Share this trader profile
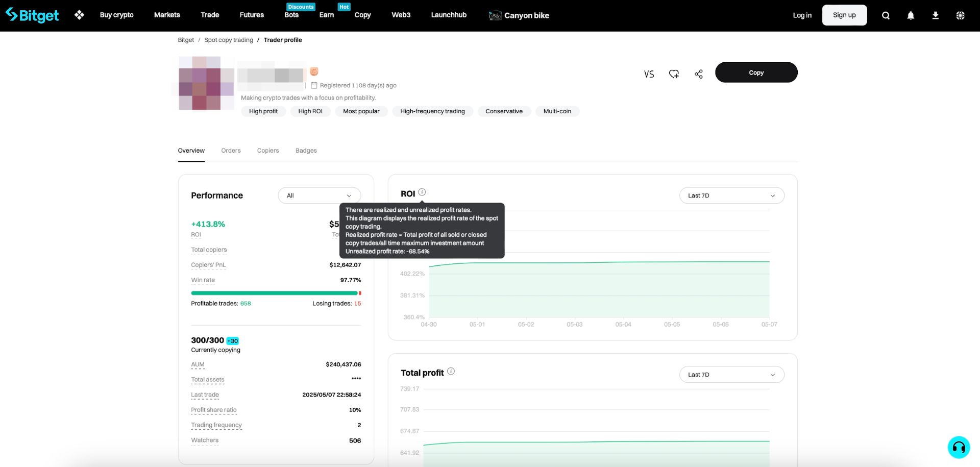Screen dimensions: 980x467 pos(699,74)
